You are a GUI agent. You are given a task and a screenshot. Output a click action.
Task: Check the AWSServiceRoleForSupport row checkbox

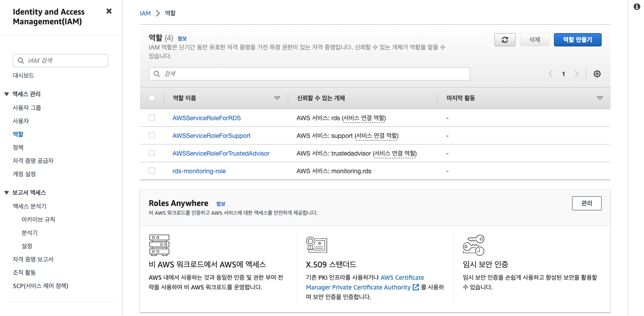click(x=152, y=135)
